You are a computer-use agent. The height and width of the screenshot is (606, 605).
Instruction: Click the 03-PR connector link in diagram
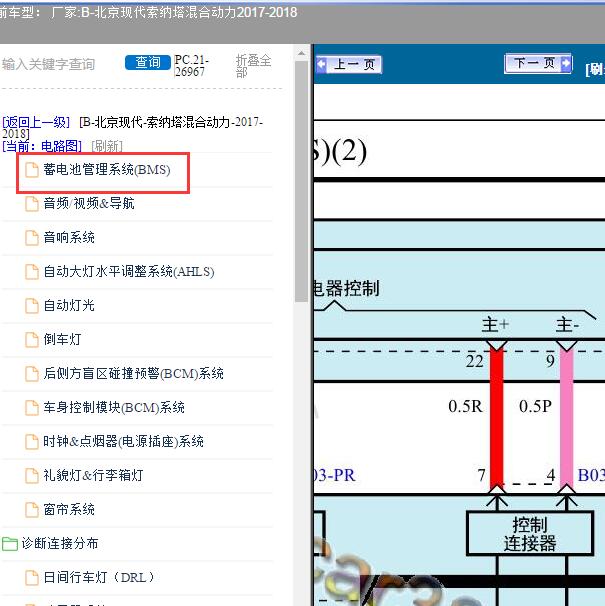(x=335, y=475)
